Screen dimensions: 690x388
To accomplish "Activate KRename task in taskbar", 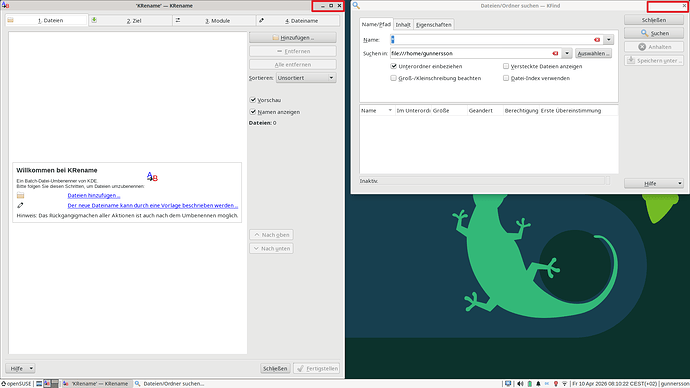I will coord(96,384).
